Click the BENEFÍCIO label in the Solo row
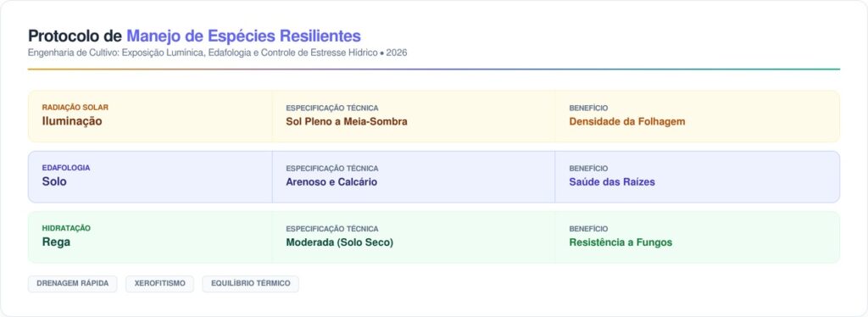The width and height of the screenshot is (868, 317). click(588, 168)
